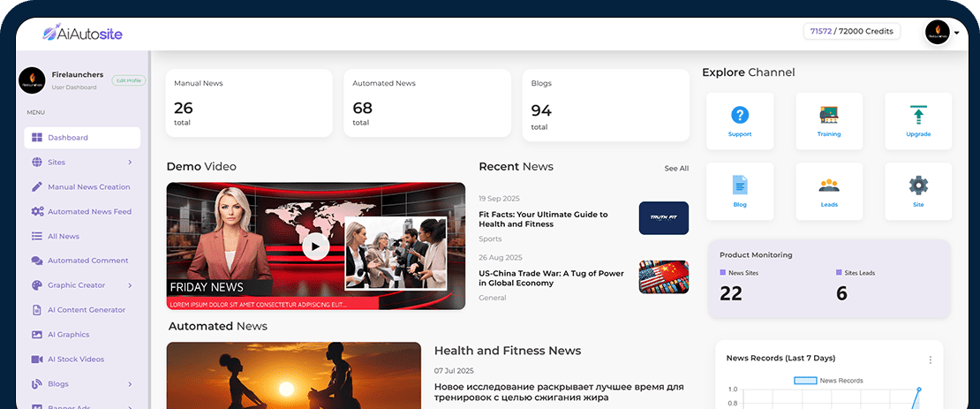Expand the Graphic Creator submenu

130,285
